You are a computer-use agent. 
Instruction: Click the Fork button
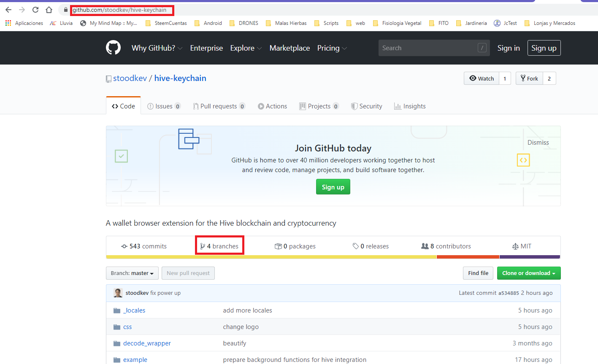(529, 78)
